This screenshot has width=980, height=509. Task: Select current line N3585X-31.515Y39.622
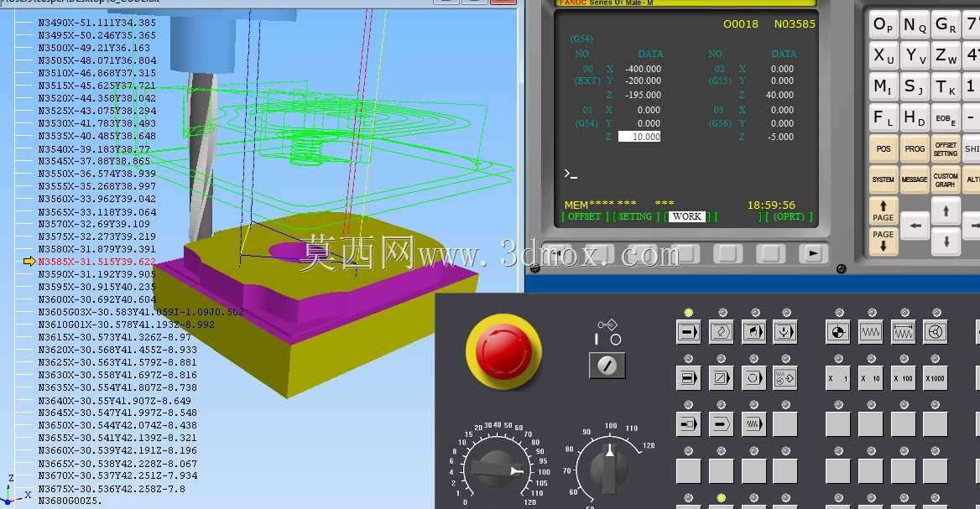96,262
